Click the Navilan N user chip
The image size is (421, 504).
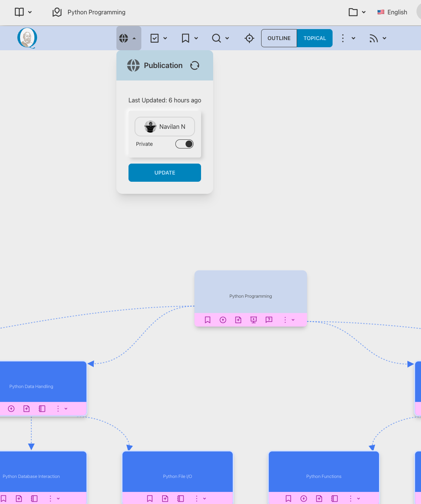[x=165, y=127]
